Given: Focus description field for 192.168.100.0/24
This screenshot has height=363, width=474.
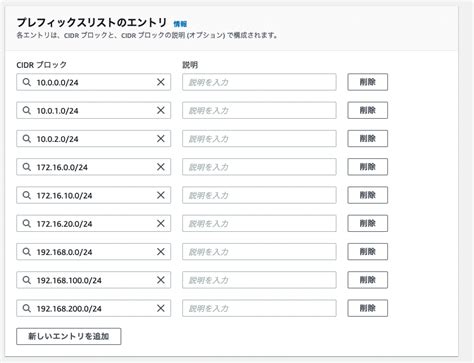Looking at the screenshot, I should [x=259, y=280].
